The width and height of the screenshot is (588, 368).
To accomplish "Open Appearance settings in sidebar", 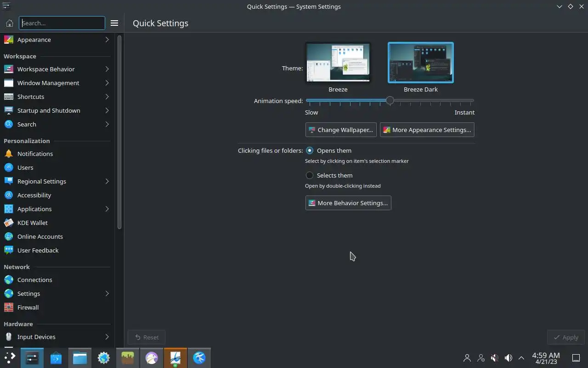I will tap(57, 40).
